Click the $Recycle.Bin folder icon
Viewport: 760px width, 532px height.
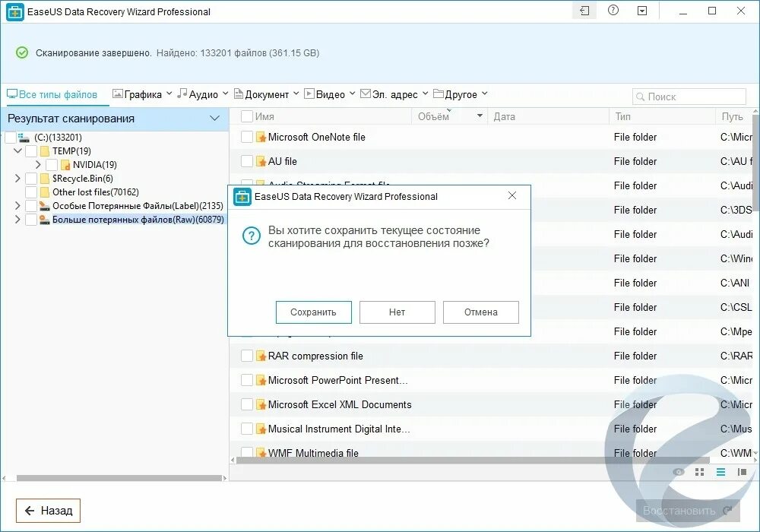pyautogui.click(x=45, y=179)
